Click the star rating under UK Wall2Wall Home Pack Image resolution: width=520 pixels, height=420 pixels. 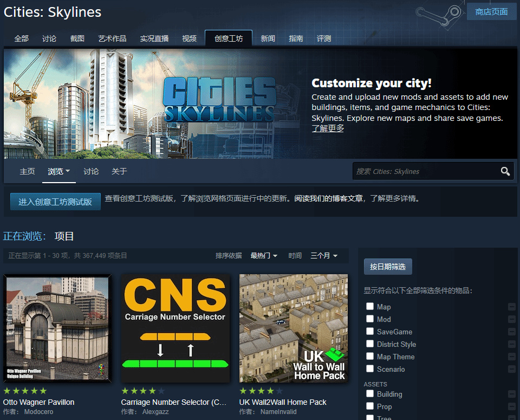coord(261,391)
